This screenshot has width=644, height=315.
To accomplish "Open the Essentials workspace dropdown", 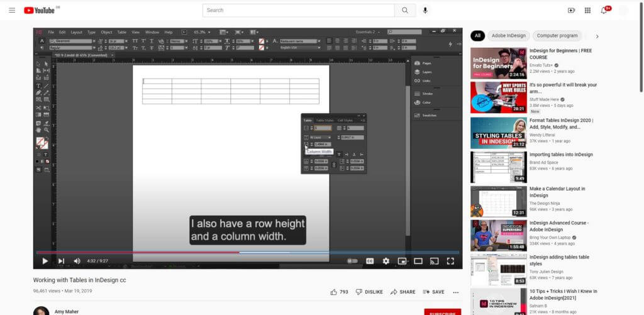I will pos(367,32).
